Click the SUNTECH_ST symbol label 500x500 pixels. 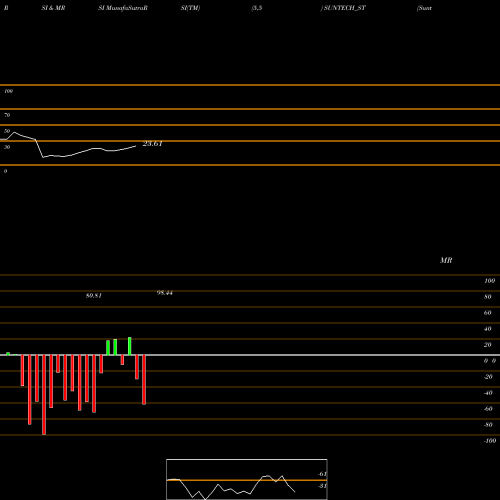point(345,8)
